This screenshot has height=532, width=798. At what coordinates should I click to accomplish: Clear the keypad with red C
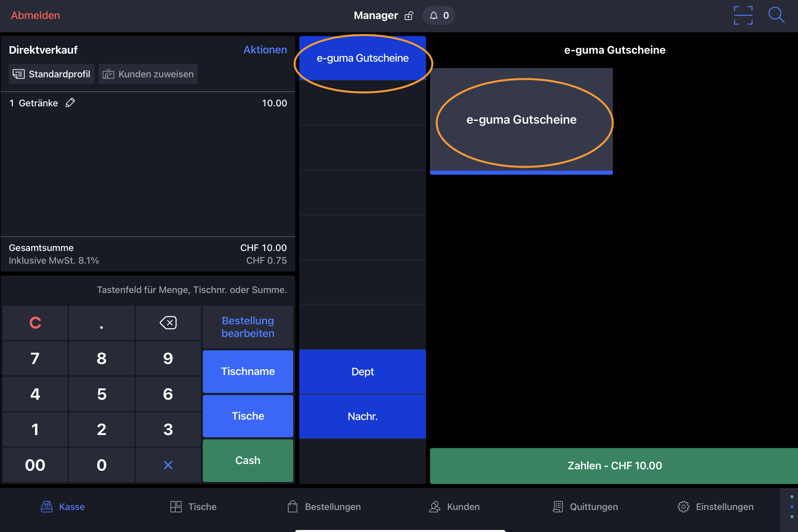tap(35, 323)
